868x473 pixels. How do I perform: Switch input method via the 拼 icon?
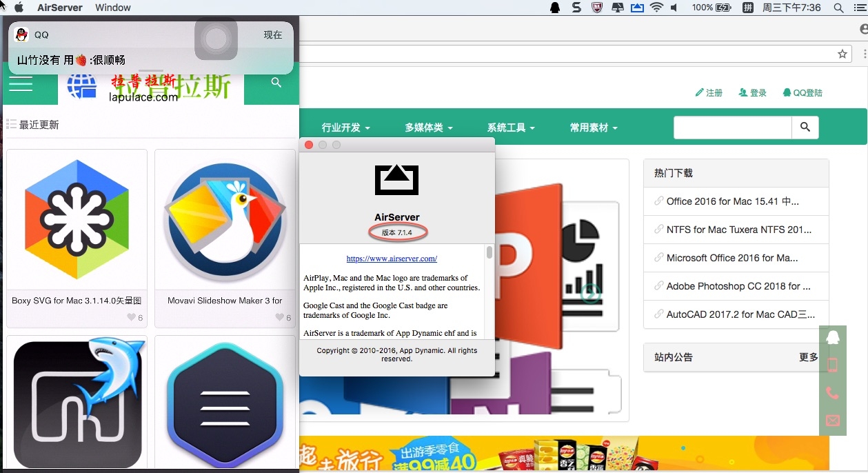click(748, 8)
